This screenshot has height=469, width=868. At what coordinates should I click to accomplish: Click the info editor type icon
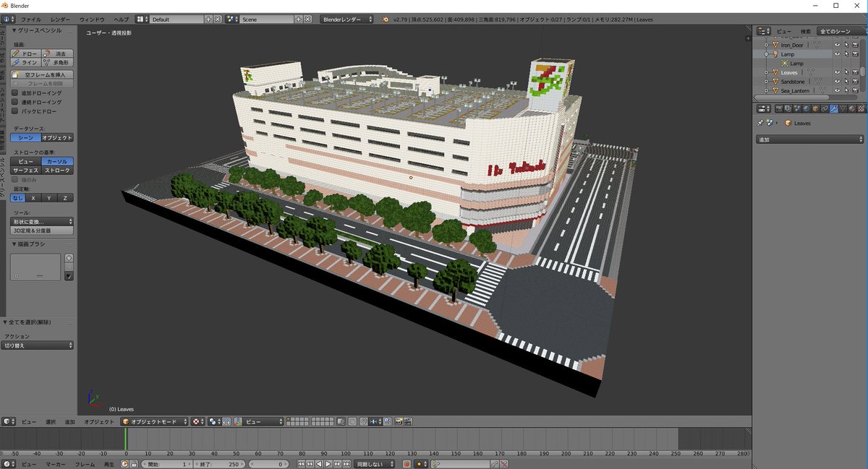[8, 20]
